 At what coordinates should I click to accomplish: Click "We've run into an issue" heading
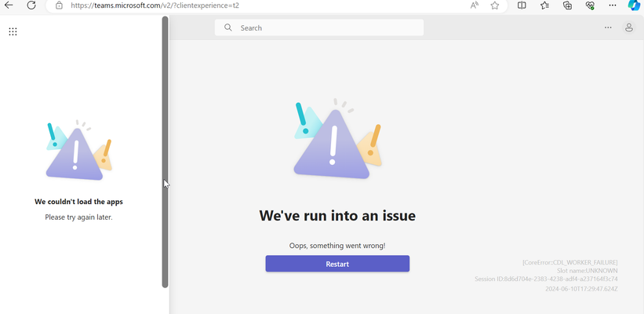coord(337,215)
